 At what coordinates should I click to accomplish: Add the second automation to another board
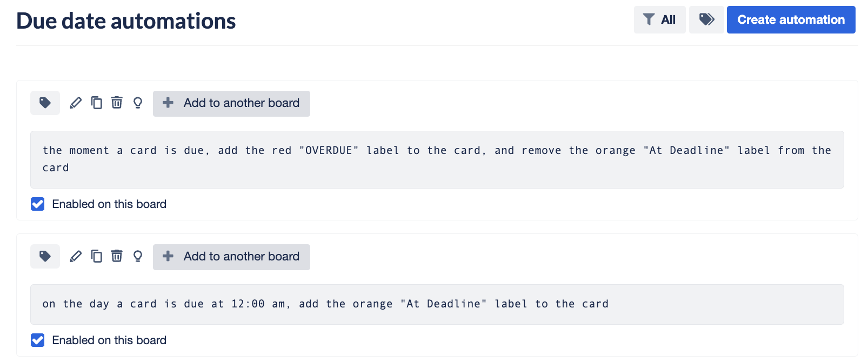click(231, 257)
